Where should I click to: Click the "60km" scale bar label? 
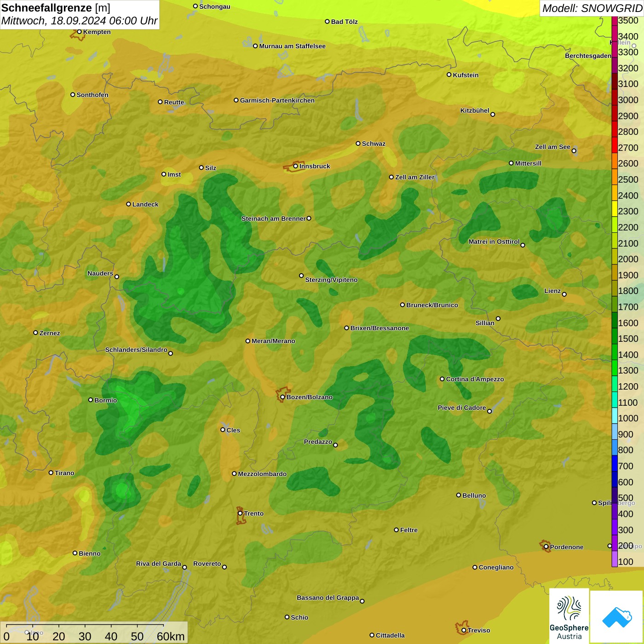click(171, 636)
